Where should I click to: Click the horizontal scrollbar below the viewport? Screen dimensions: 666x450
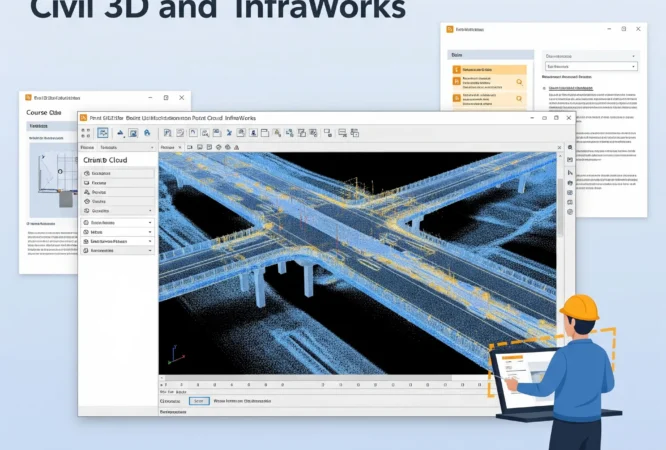pos(308,378)
